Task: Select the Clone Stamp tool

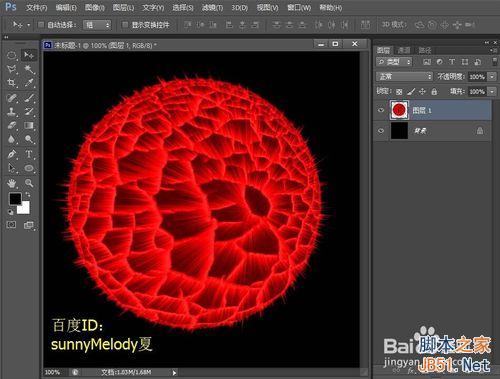Action: (12, 111)
